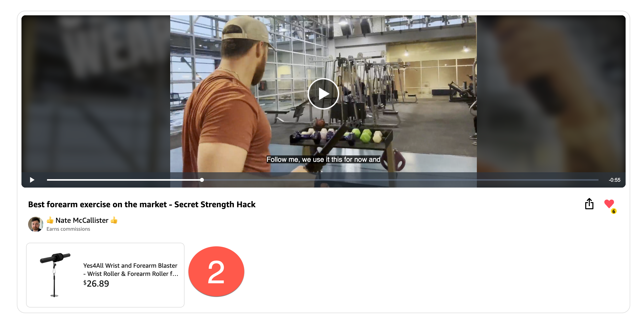
Task: Seek to the end of the timeline
Action: [x=597, y=180]
